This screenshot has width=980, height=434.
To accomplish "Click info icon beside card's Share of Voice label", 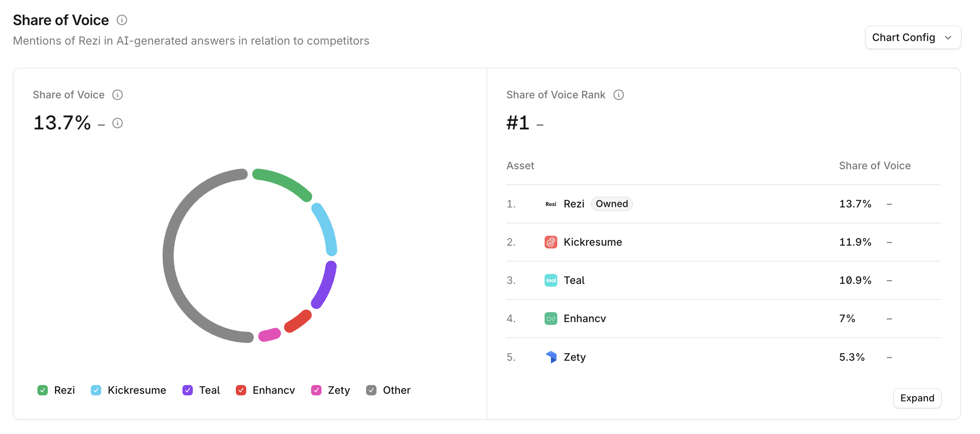I will click(118, 95).
